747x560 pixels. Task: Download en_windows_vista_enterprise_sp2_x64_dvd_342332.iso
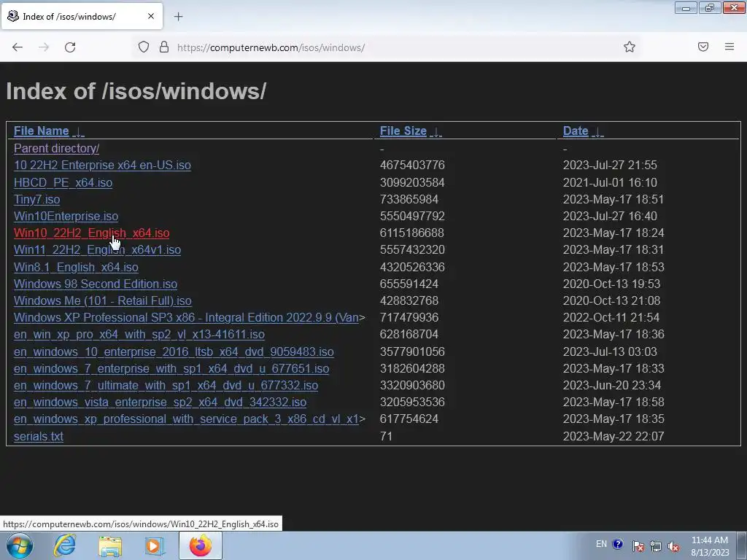[160, 402]
